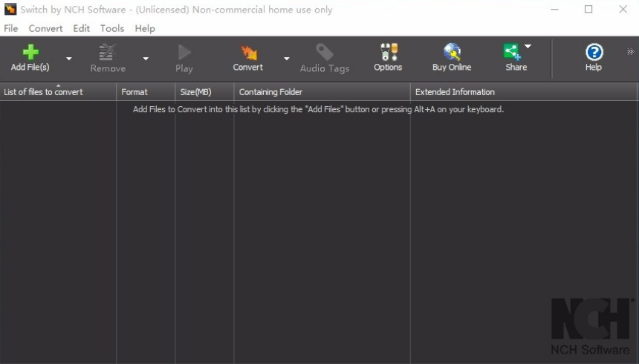Click the Extended Information column header
The width and height of the screenshot is (639, 364).
coord(524,92)
